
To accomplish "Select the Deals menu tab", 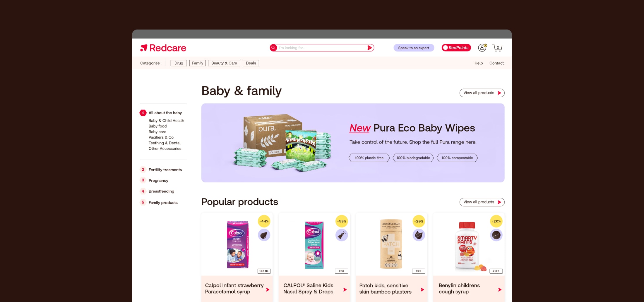I will [x=251, y=63].
